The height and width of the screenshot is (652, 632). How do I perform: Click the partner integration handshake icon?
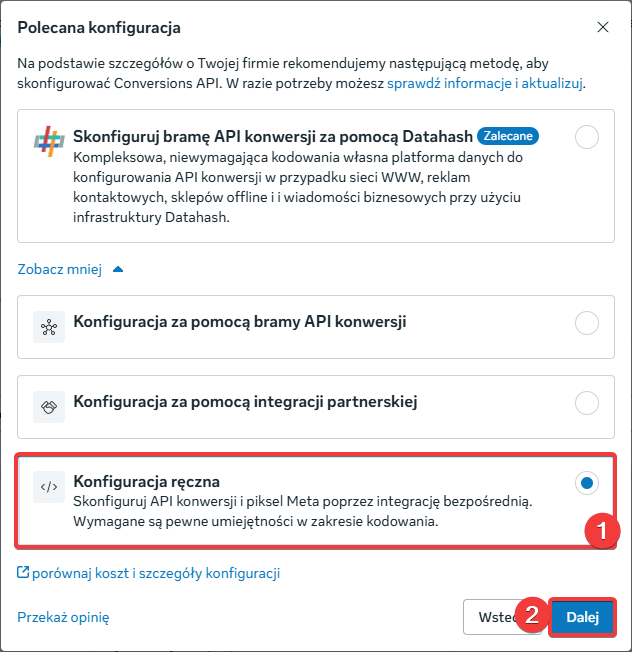point(49,403)
